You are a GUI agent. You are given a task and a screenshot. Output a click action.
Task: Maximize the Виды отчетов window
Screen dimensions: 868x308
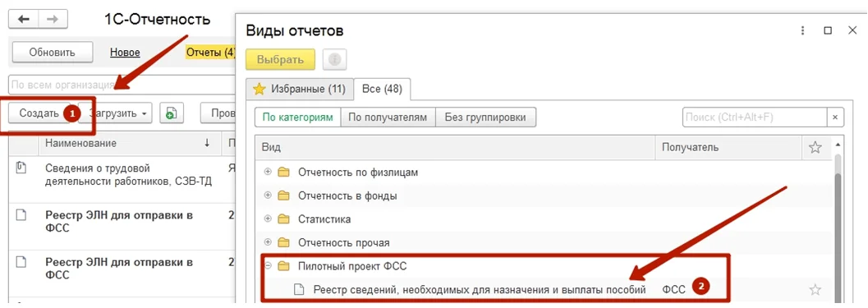[x=828, y=30]
